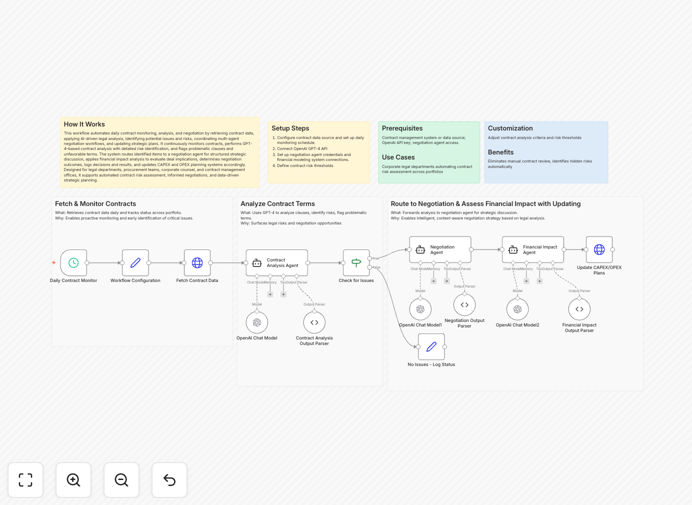
Task: Click the 'How It Works' sticky note heading
Action: 84,124
